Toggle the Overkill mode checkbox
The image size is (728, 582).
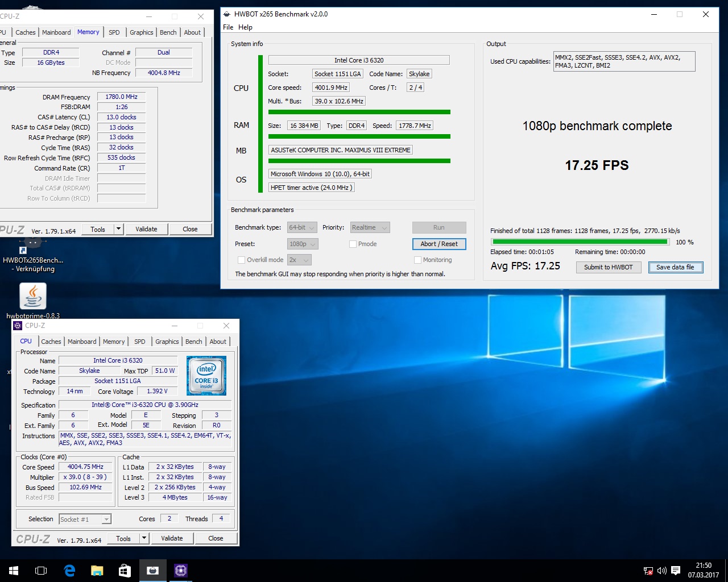pyautogui.click(x=241, y=260)
